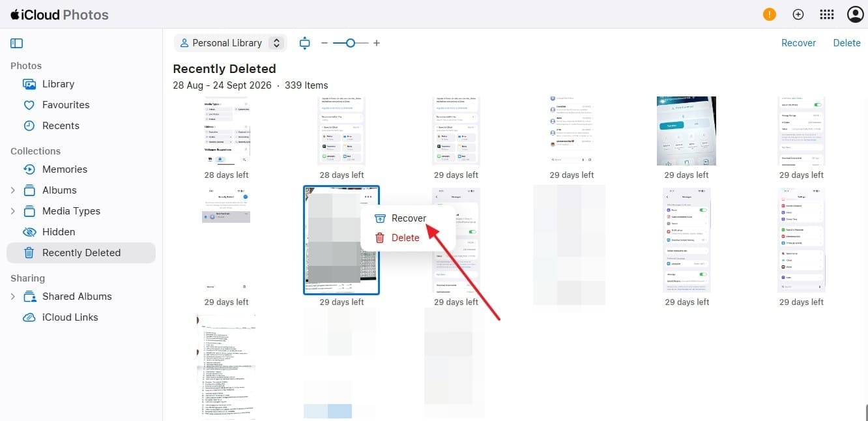Select the Shared Albums sidebar label
This screenshot has width=868, height=421.
click(77, 297)
